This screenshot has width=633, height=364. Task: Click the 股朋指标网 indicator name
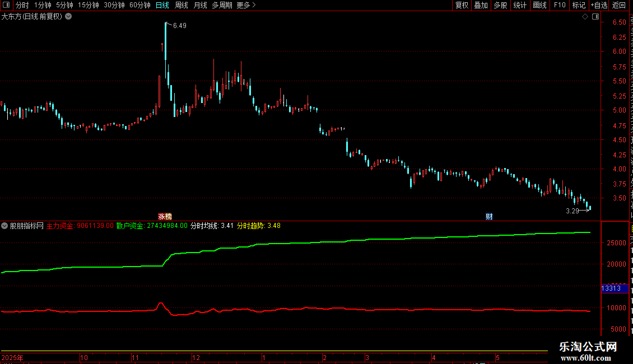pos(27,226)
